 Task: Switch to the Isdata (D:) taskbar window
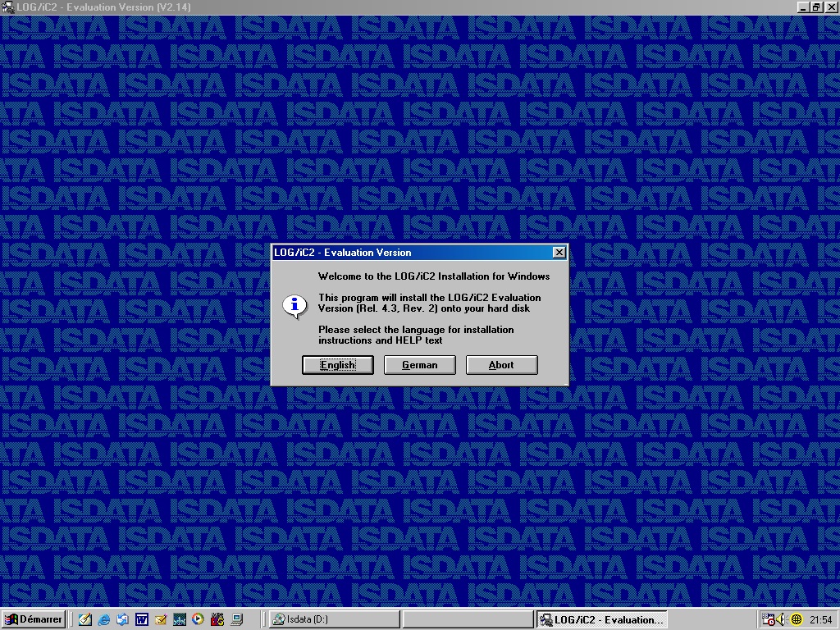(x=335, y=619)
